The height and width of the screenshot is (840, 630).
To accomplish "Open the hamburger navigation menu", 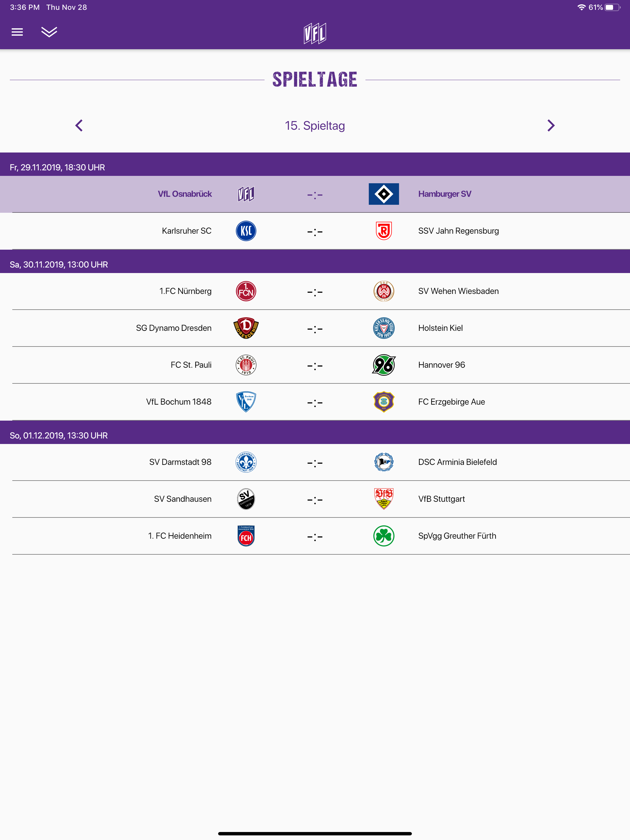I will 17,32.
